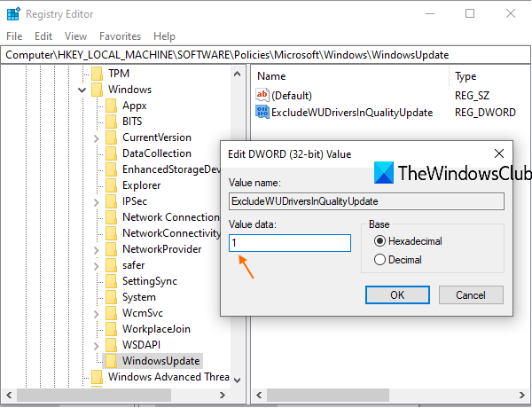
Task: Click the tree pane horizontal scrollbar thumb
Action: coord(94,395)
